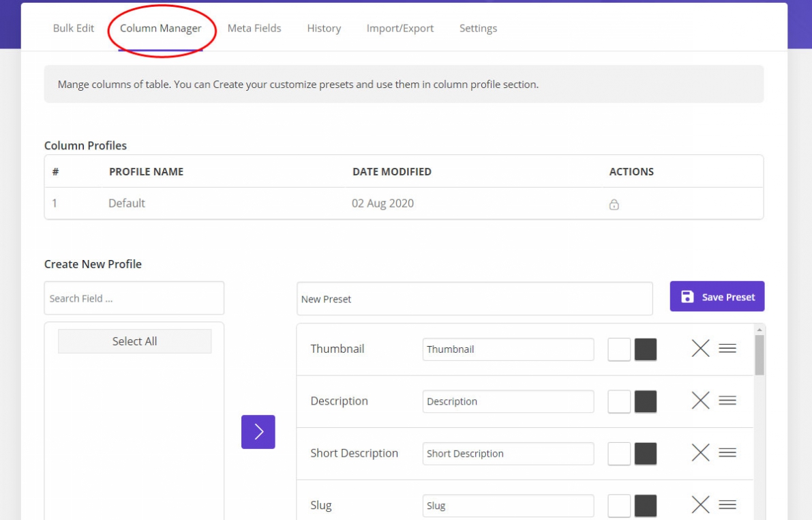Pick the white color swatch for Thumbnail
This screenshot has width=812, height=520.
point(619,348)
